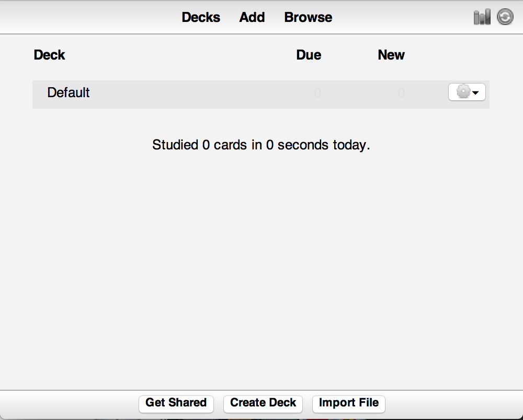Click the Import File button
Viewport: 523px width, 420px height.
[x=349, y=403]
